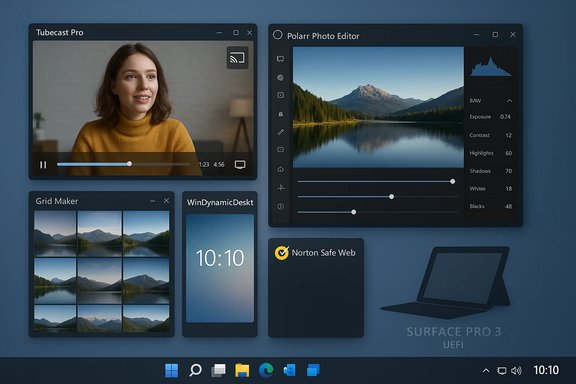Click the Contrast row in Polarr
This screenshot has width=576, height=384.
[x=490, y=135]
